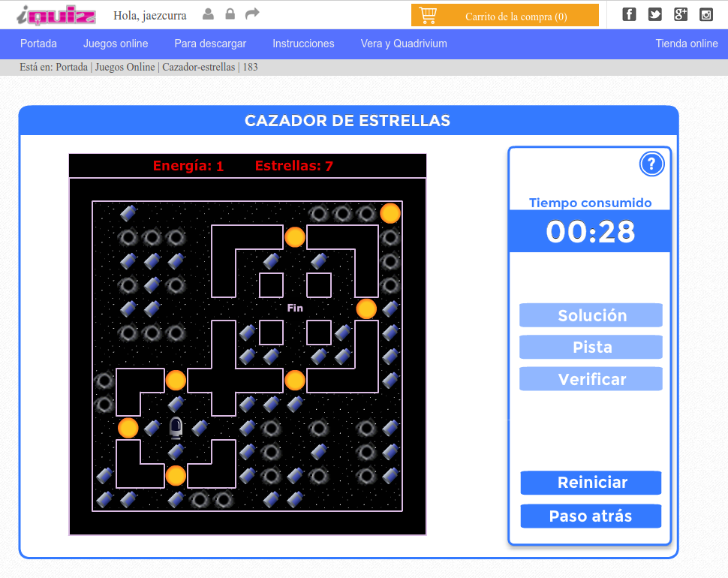Open the Juegos online menu

click(116, 44)
